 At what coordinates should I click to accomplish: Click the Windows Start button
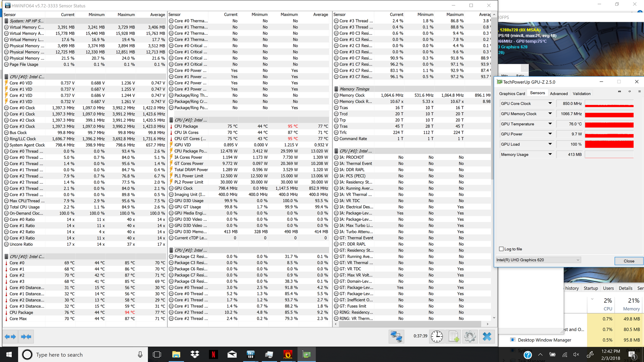[x=9, y=355]
